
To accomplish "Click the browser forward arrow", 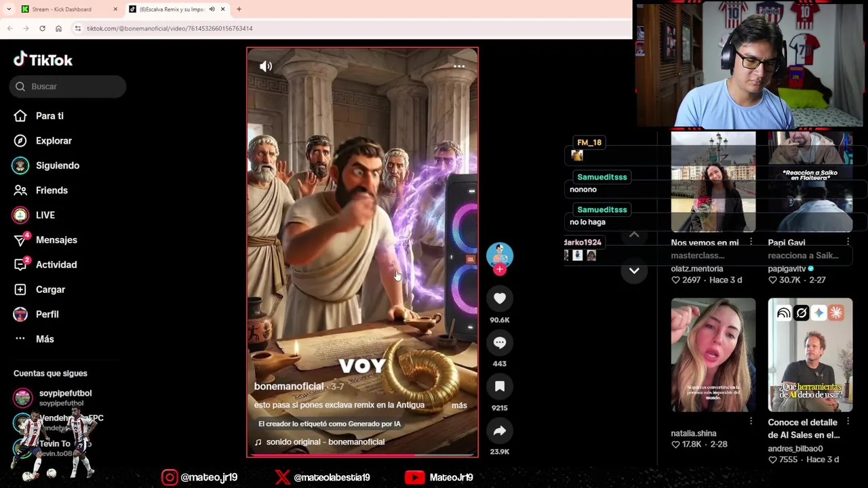I will [26, 28].
